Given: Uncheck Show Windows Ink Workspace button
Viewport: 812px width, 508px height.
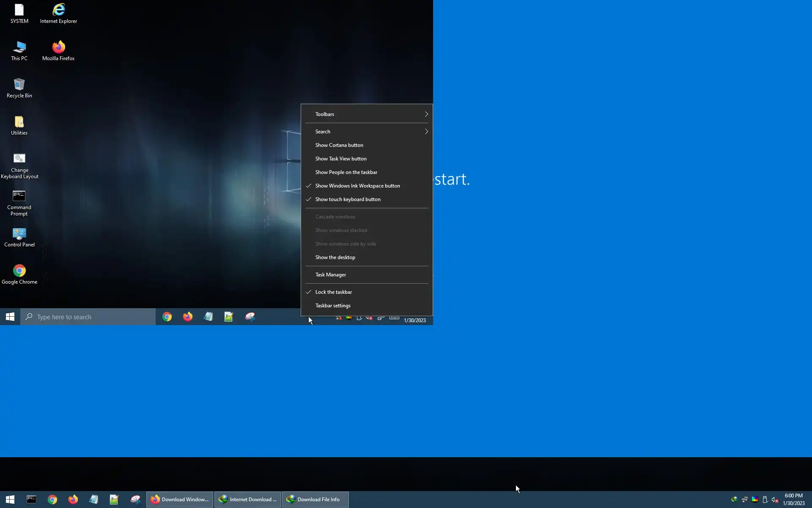Looking at the screenshot, I should coord(357,186).
